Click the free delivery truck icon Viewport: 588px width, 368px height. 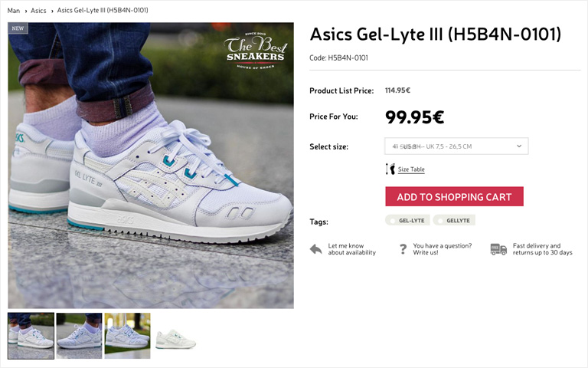tap(498, 249)
